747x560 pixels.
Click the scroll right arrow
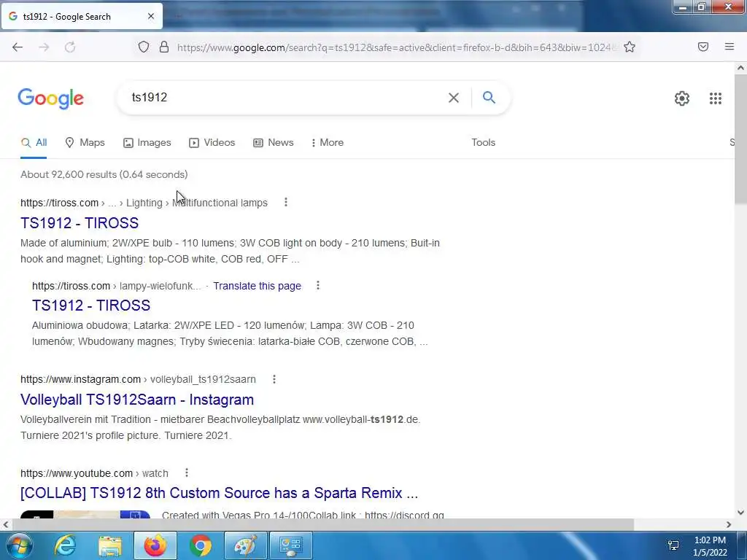(729, 524)
